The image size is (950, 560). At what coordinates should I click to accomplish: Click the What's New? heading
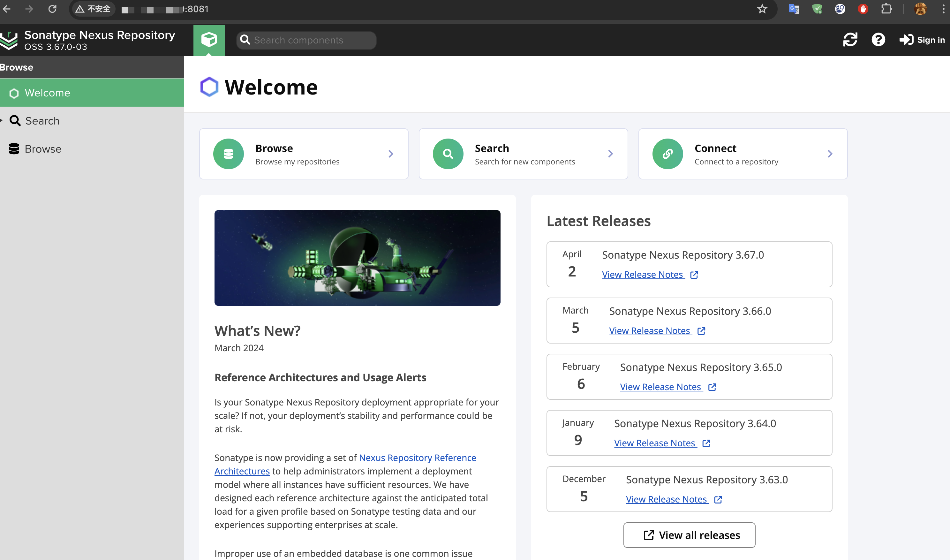pyautogui.click(x=257, y=330)
